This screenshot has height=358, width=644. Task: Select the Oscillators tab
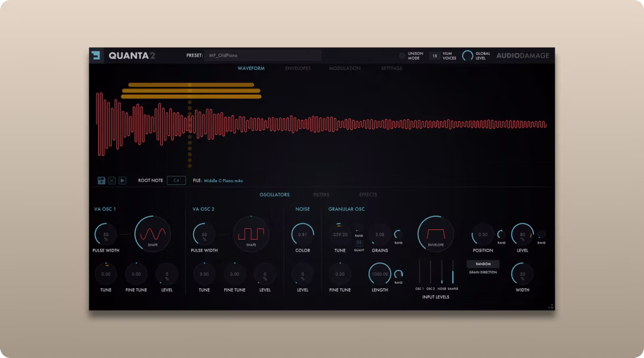[274, 195]
